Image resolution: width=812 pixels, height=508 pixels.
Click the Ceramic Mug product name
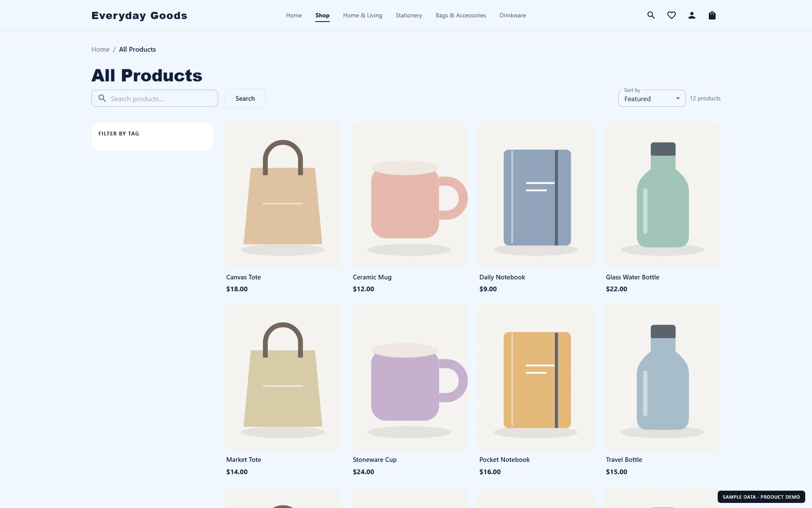coord(372,277)
